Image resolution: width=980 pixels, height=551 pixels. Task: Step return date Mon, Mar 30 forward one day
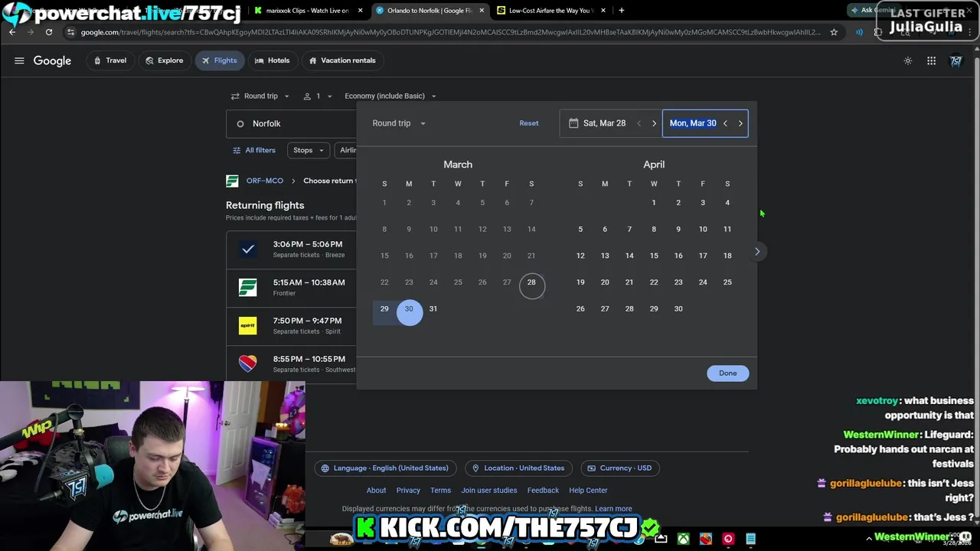click(740, 123)
